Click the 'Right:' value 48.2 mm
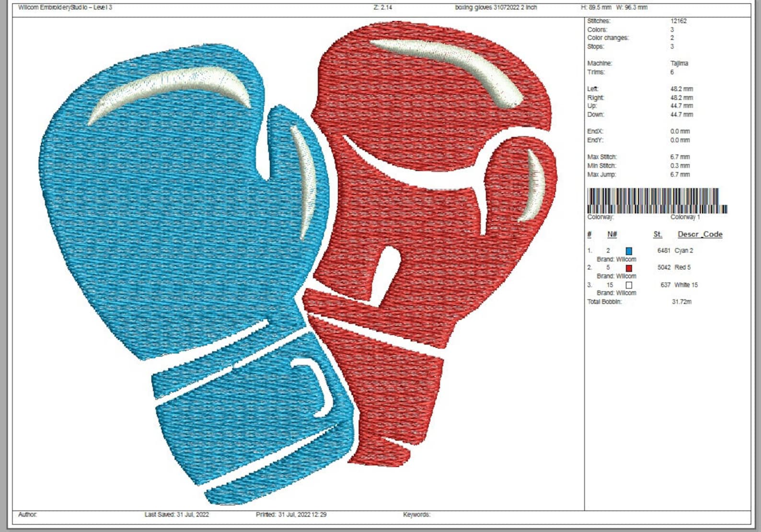This screenshot has width=761, height=532. click(681, 98)
